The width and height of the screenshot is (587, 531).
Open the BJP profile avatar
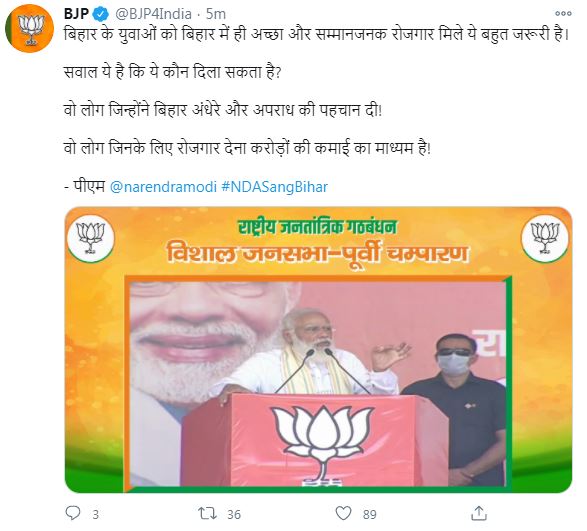point(30,28)
